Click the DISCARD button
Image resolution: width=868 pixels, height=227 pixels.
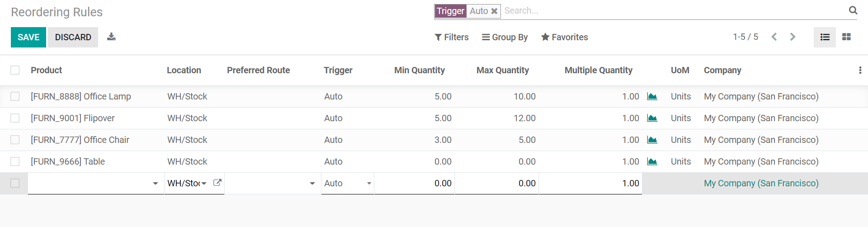click(x=73, y=37)
